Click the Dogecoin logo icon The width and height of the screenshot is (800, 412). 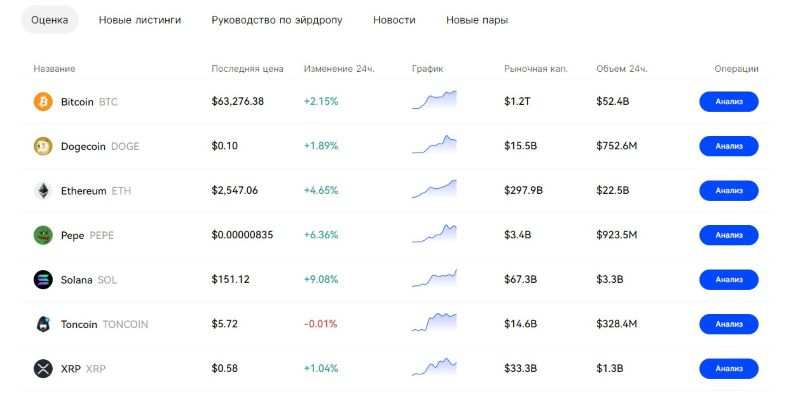click(43, 146)
